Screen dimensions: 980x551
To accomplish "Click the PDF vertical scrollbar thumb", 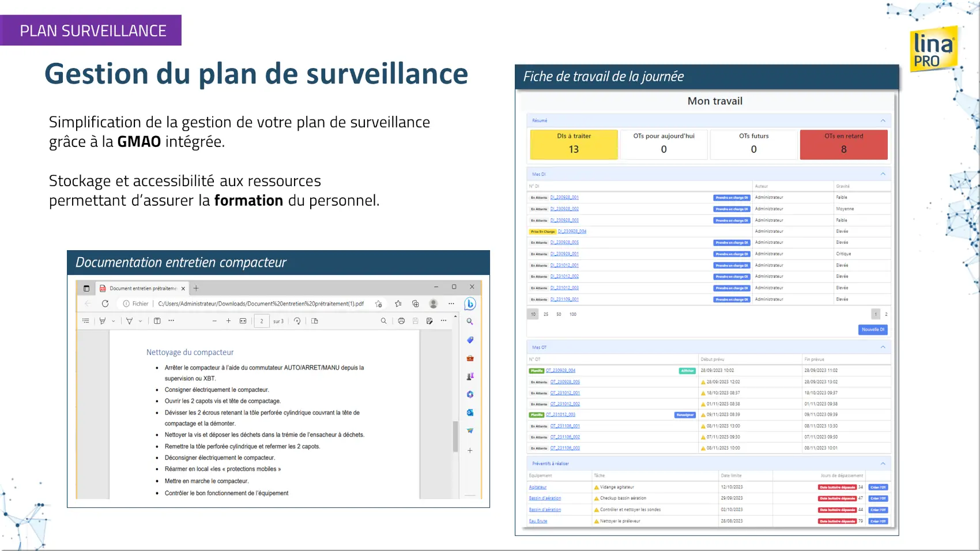I will pos(455,436).
